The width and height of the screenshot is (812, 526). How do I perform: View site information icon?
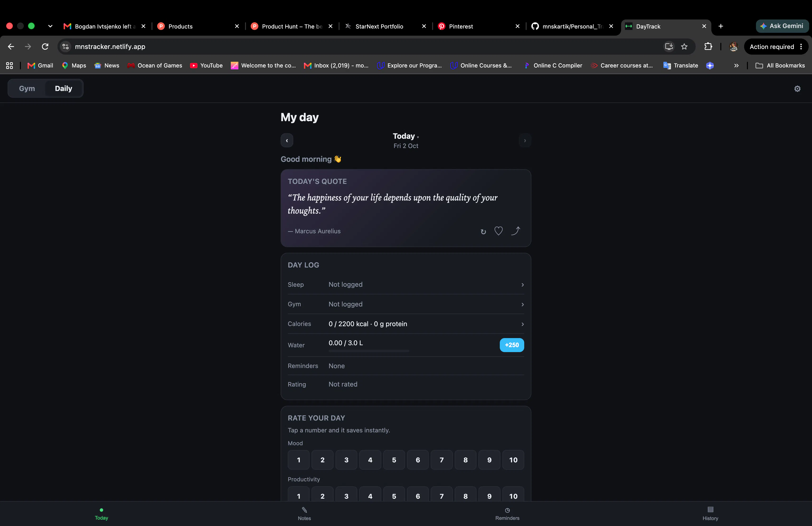[x=66, y=46]
